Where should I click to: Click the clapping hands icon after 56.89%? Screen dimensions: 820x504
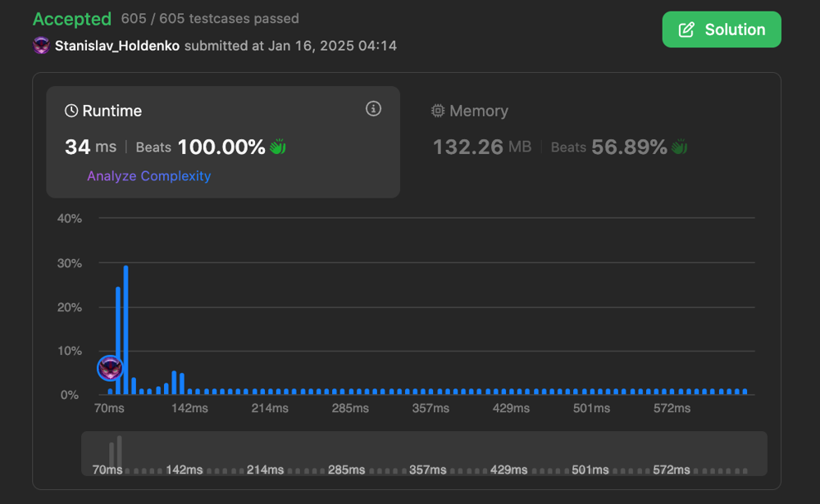coord(679,147)
